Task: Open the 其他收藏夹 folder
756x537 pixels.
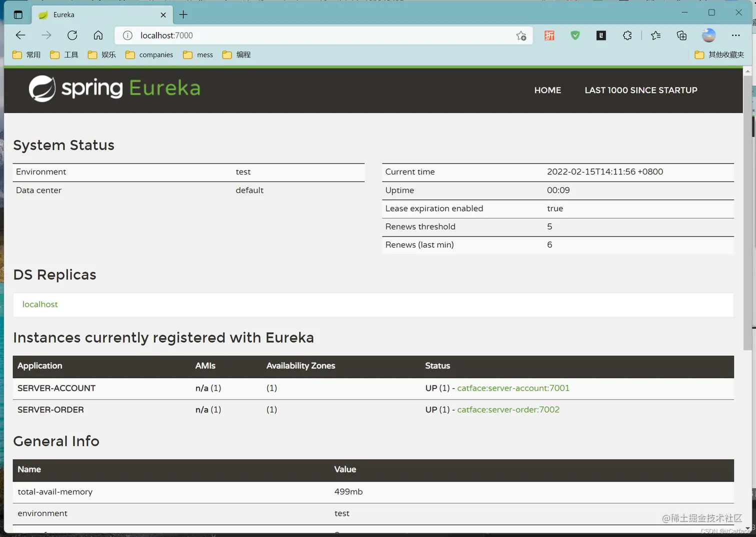Action: coord(719,55)
